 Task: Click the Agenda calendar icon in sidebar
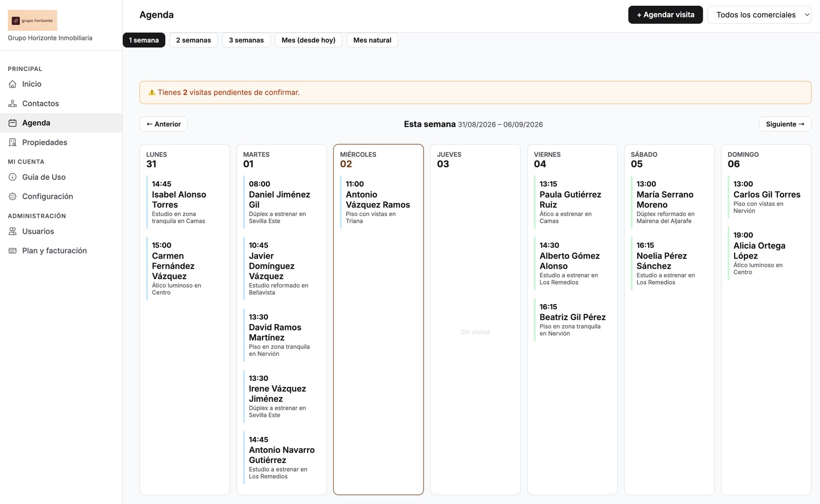[13, 123]
